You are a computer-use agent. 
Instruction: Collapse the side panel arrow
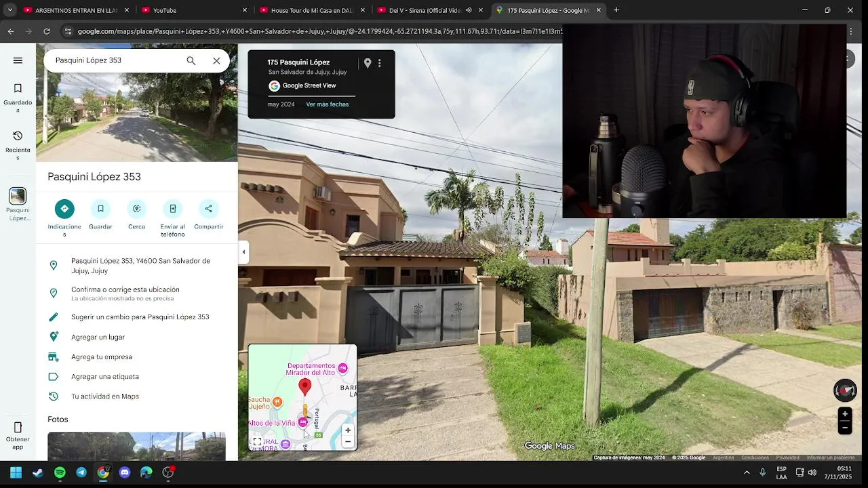[x=243, y=252]
